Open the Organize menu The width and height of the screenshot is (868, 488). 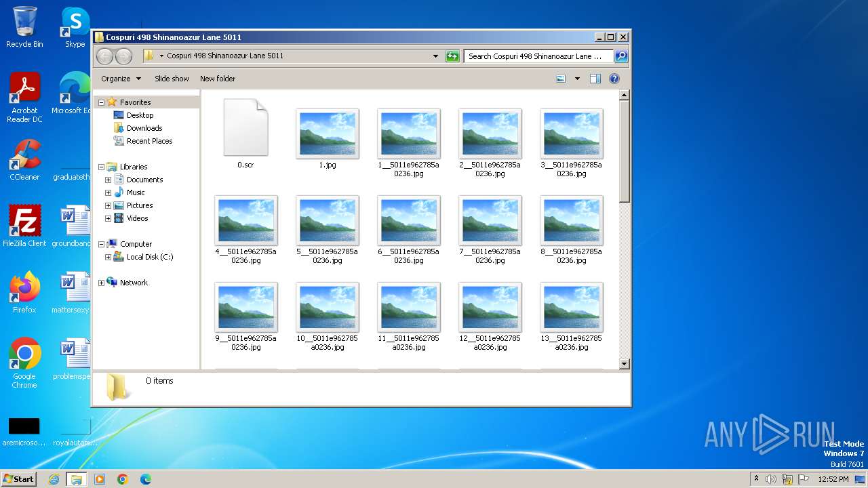coord(121,79)
